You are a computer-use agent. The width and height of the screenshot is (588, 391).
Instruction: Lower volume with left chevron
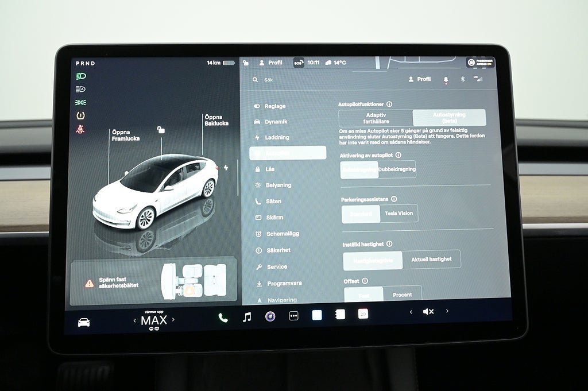(411, 312)
